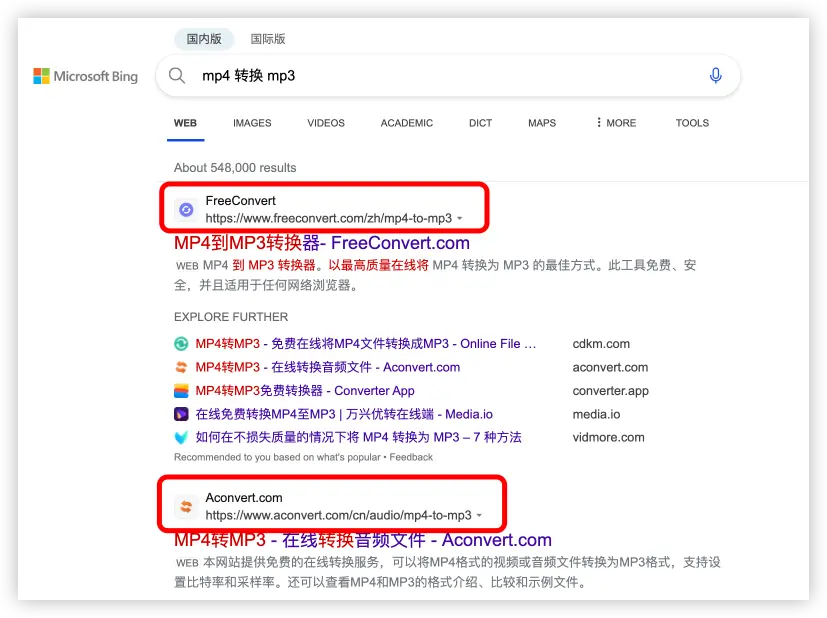827x618 pixels.
Task: Open MP4转MP3免费转换器 Converter App link
Action: (305, 391)
